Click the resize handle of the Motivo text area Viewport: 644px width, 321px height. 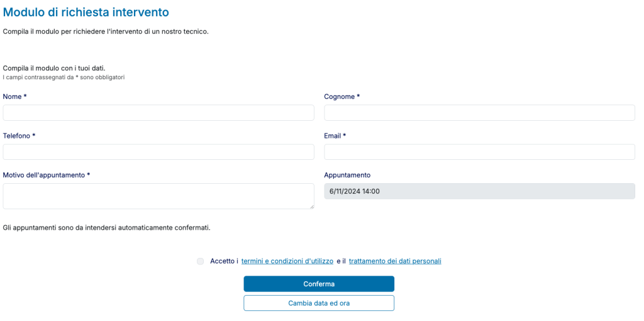tap(311, 206)
